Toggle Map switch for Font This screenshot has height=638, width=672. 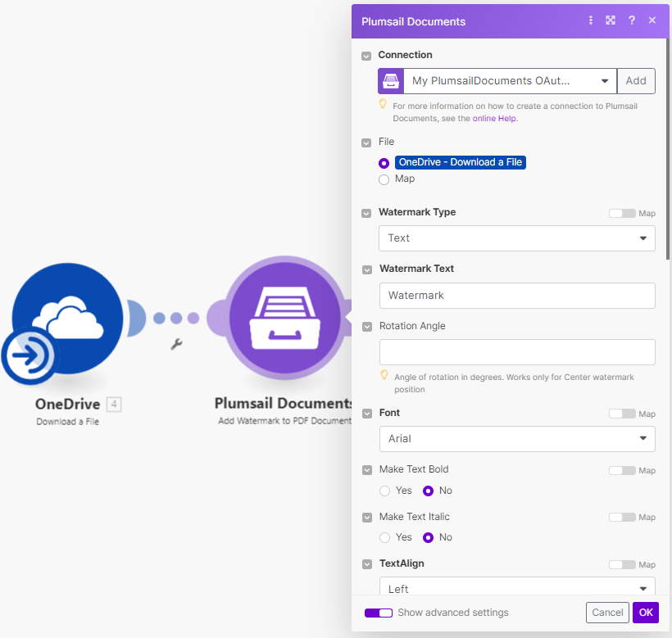coord(622,414)
